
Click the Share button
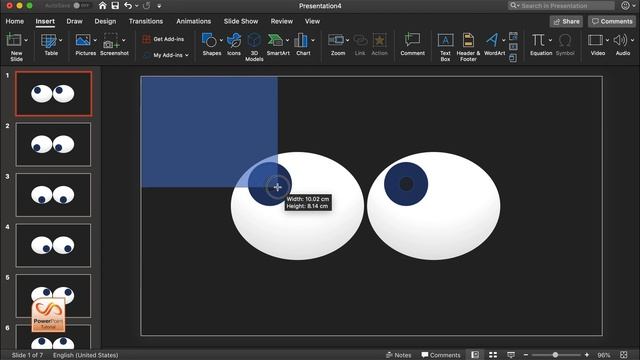click(x=566, y=21)
